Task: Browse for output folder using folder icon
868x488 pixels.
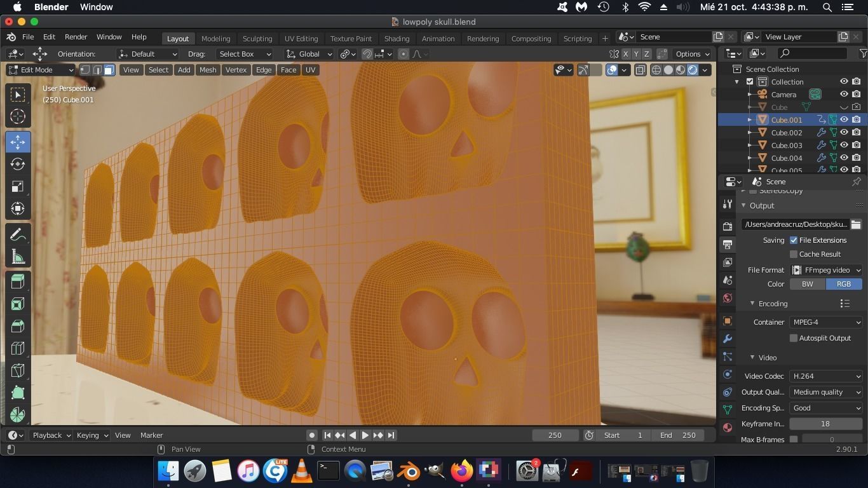Action: click(x=856, y=224)
